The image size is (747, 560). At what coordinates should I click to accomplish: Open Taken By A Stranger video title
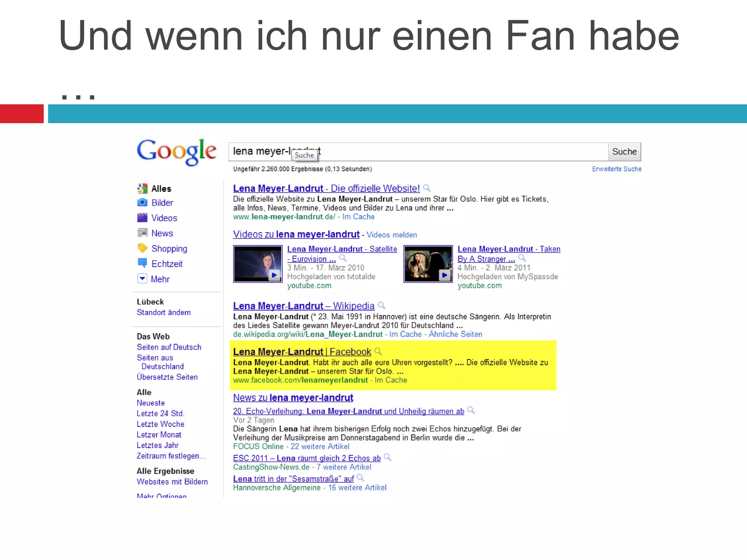click(x=508, y=254)
